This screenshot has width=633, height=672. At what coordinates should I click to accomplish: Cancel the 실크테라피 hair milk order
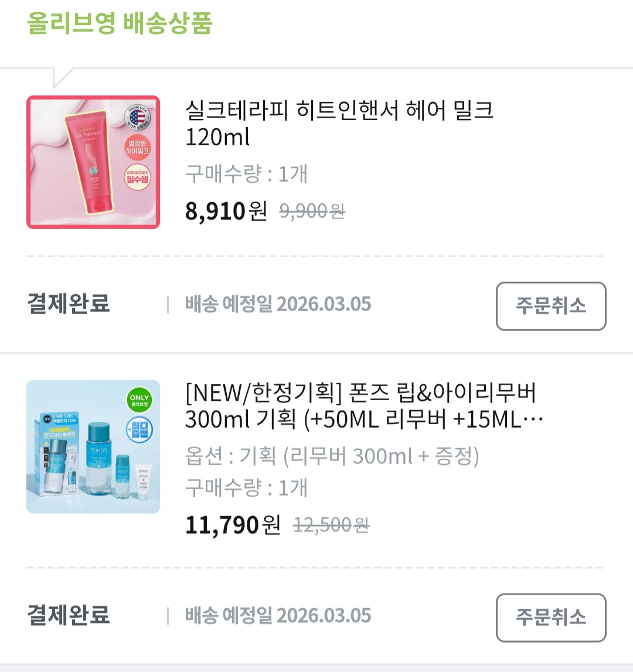[550, 306]
